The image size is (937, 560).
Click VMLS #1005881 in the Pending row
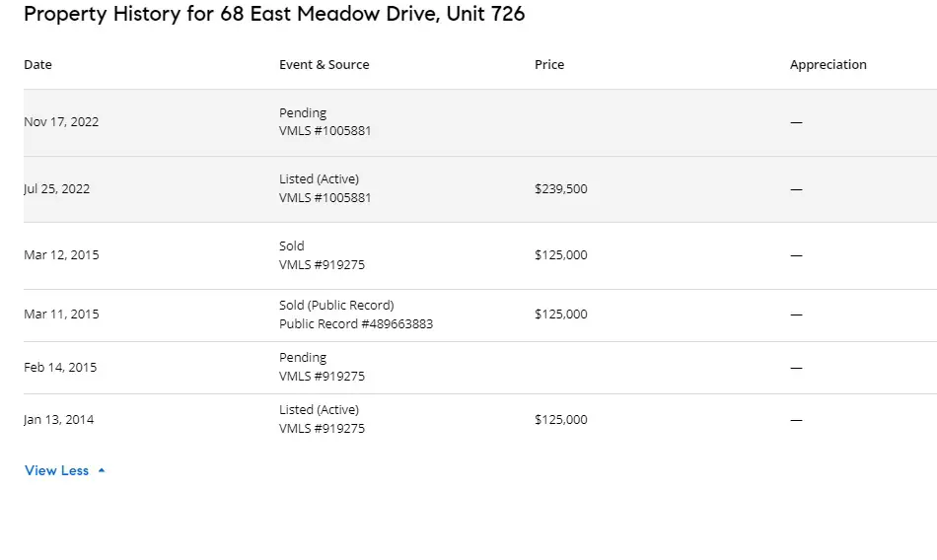coord(325,131)
